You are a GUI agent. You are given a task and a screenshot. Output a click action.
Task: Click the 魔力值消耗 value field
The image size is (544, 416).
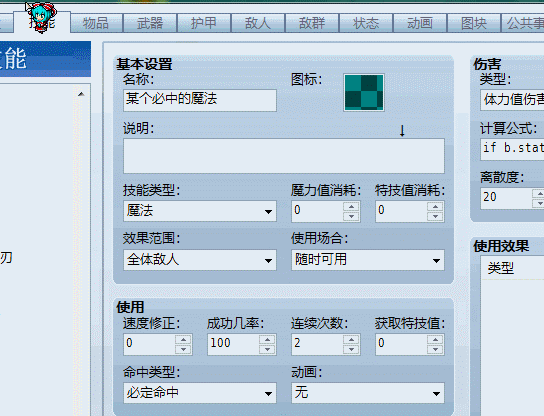317,211
